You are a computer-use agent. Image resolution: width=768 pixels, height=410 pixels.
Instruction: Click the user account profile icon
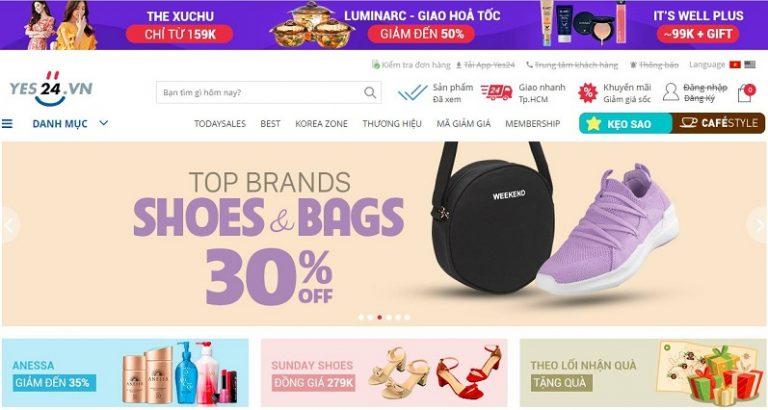(x=671, y=92)
